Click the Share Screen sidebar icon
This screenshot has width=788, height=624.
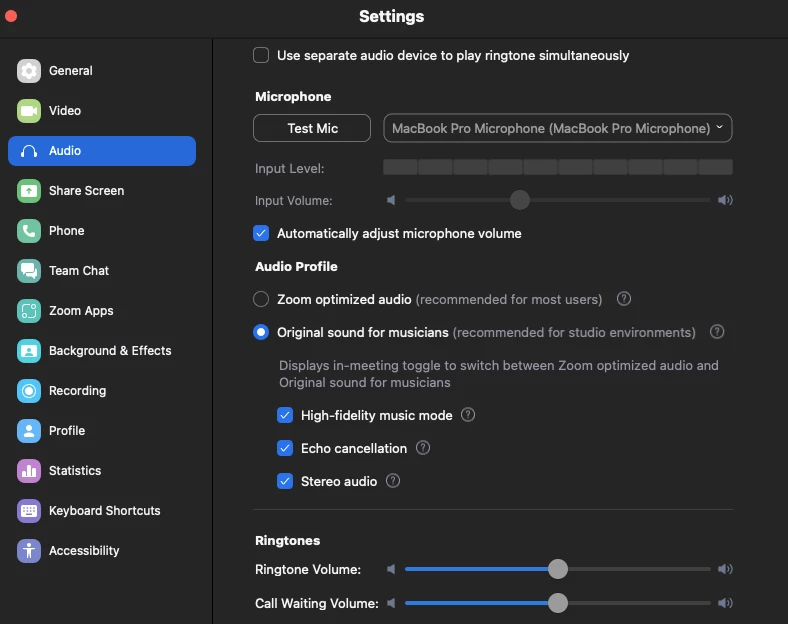(x=29, y=191)
